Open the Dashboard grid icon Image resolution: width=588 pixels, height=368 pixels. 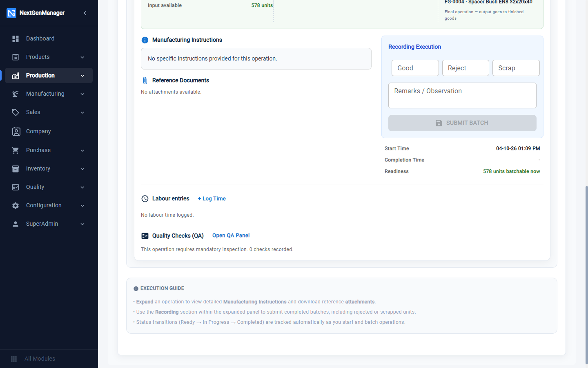pos(16,39)
